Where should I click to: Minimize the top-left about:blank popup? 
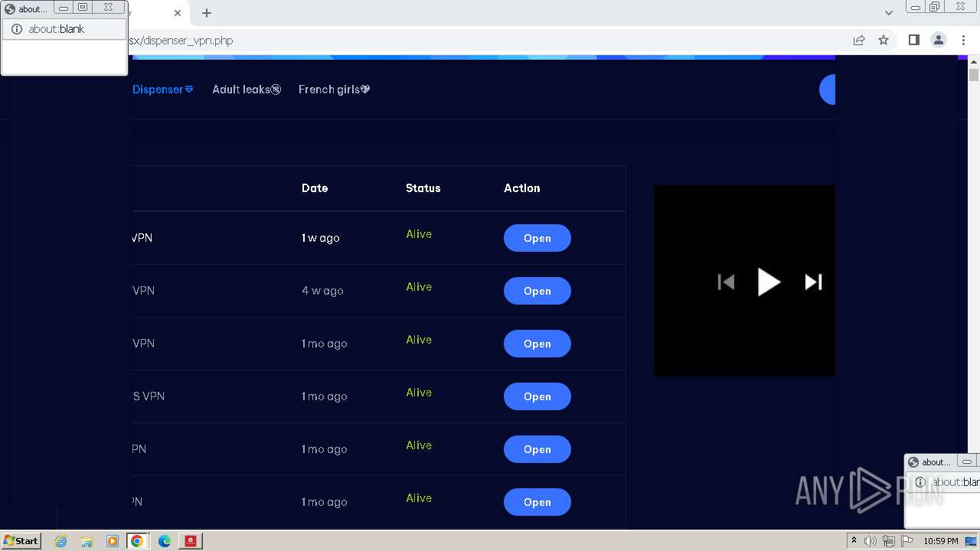pos(64,8)
